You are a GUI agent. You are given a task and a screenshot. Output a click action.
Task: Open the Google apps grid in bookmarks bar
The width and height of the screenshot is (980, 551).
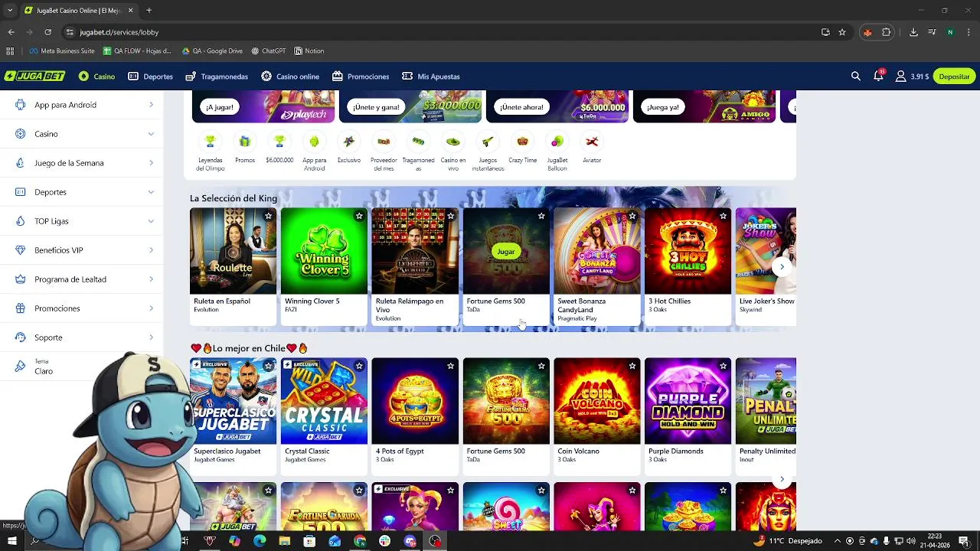pos(10,51)
